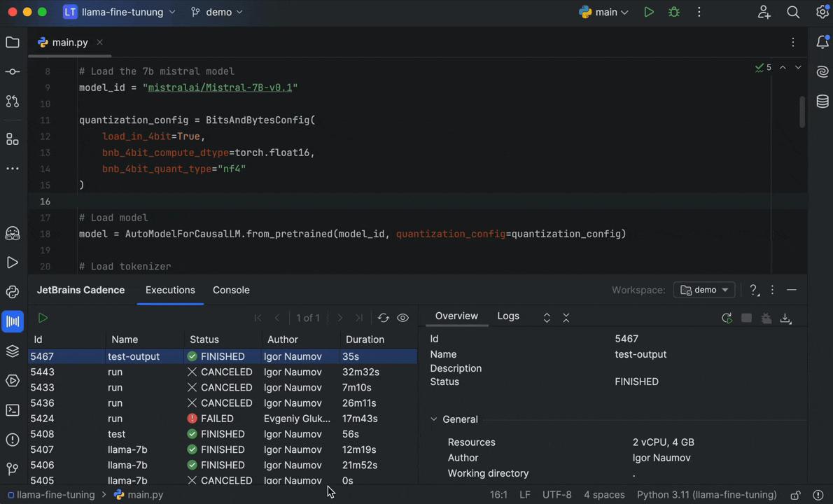Open the Search everywhere magnifier icon
The width and height of the screenshot is (833, 504).
[793, 12]
